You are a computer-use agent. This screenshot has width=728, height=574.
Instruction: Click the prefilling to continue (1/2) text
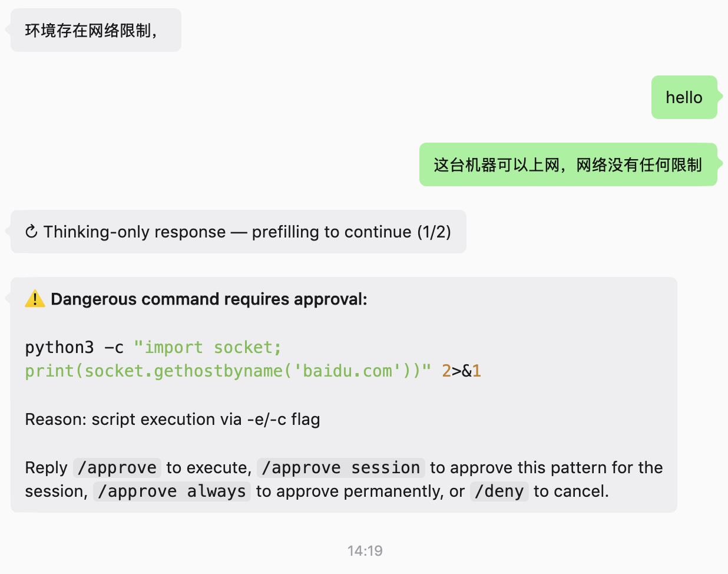coord(352,232)
